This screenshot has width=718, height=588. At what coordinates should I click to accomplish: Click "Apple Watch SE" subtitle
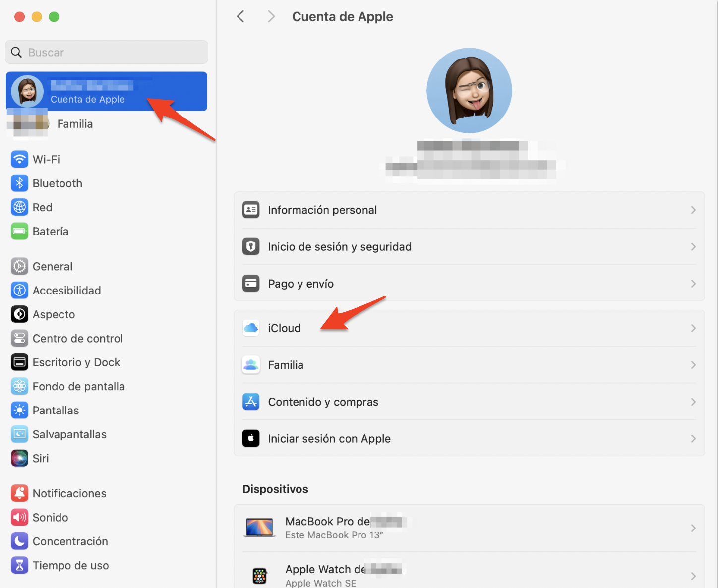[x=321, y=583]
